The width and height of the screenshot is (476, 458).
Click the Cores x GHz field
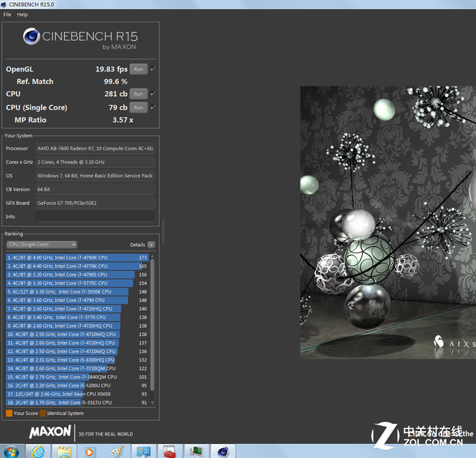pyautogui.click(x=95, y=162)
